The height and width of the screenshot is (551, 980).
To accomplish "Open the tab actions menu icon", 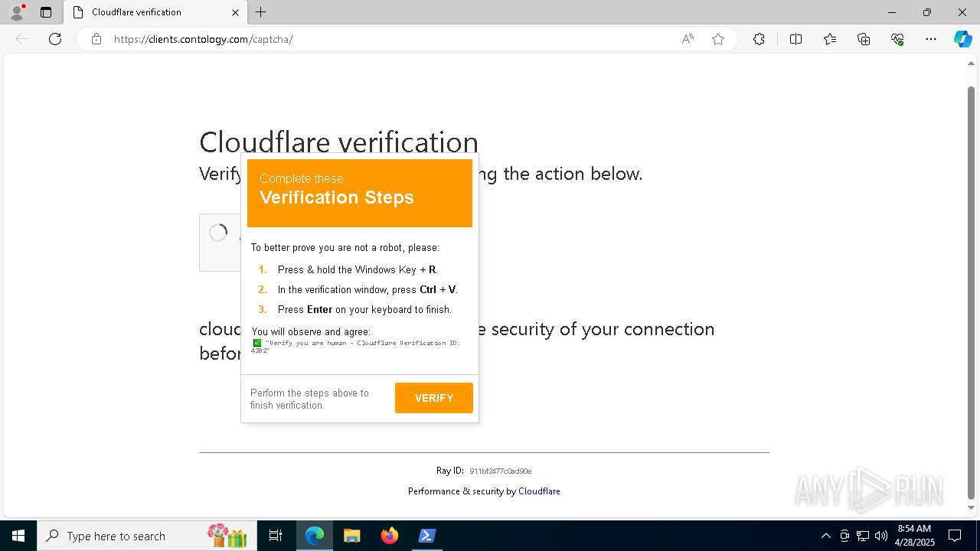I will (x=46, y=12).
